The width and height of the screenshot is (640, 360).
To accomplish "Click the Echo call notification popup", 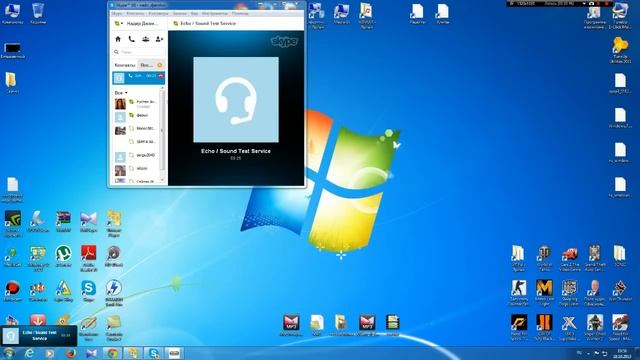I will point(38,336).
